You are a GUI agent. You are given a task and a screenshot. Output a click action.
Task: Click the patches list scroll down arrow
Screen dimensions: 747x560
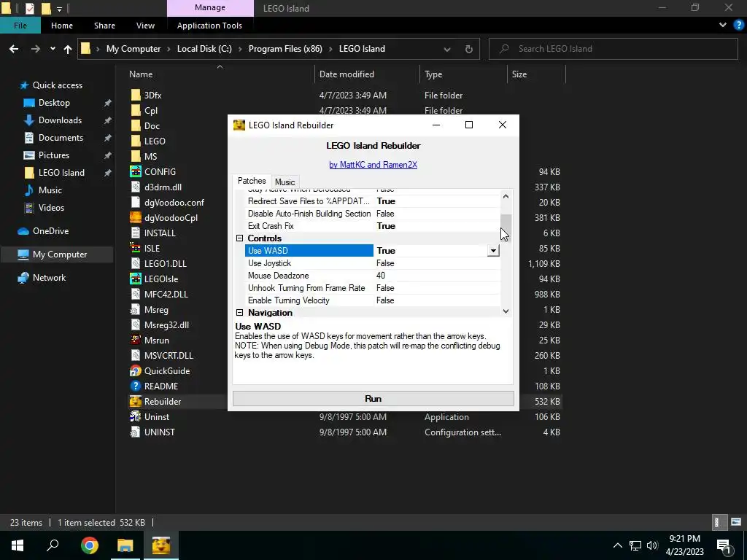coord(506,311)
